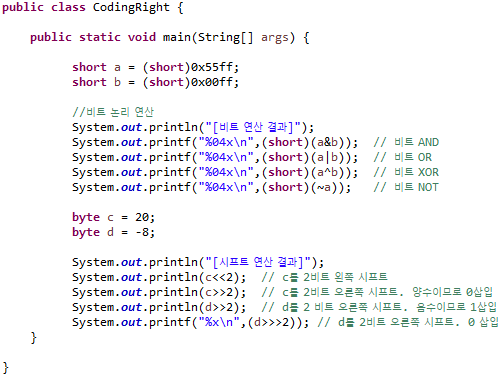The image size is (504, 378).
Task: Click the "[시프트 연산 결과]" string literal
Action: point(258,262)
